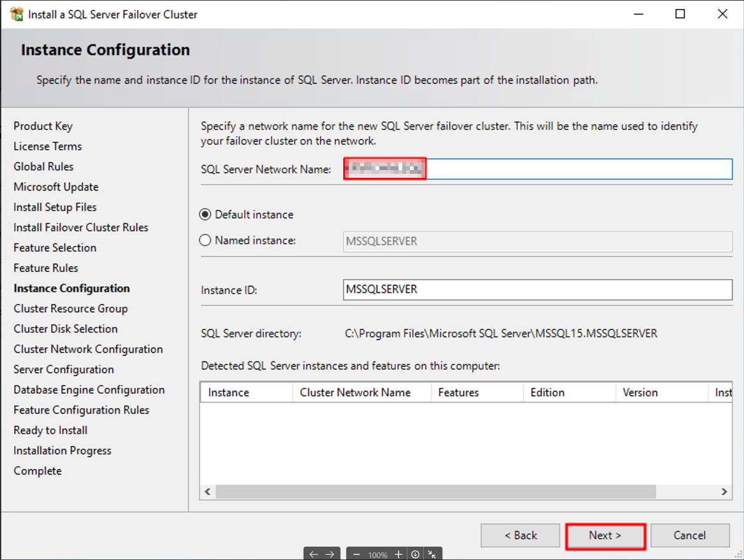The width and height of the screenshot is (744, 560).
Task: Exit fullscreen via collapse arrows icon
Action: coord(432,554)
